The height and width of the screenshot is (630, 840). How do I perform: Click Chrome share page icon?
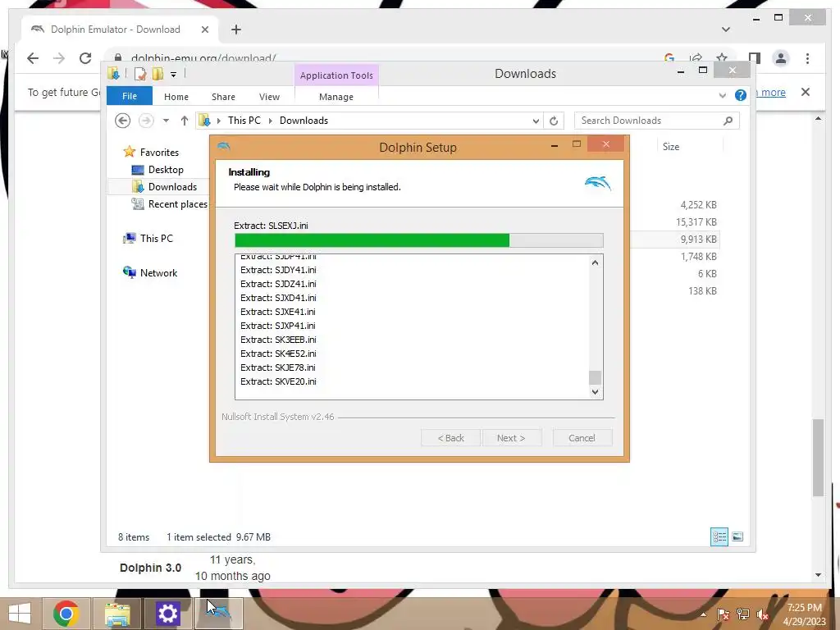click(696, 58)
